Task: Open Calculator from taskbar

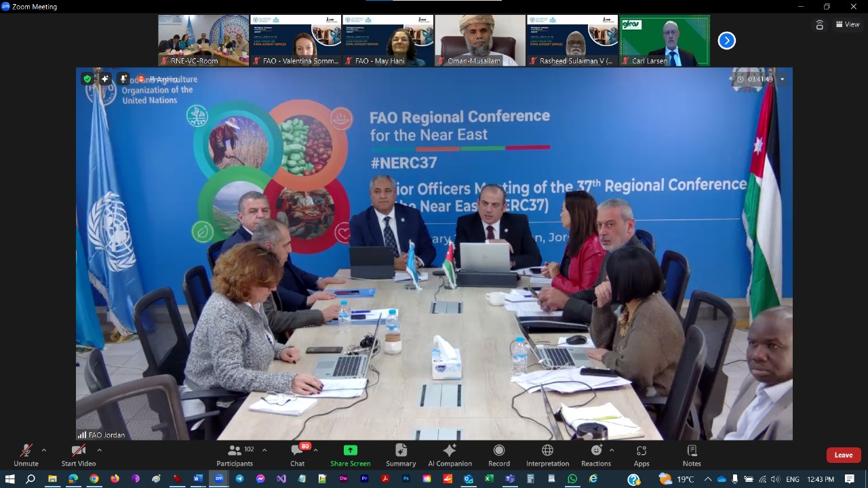Action: (x=531, y=479)
